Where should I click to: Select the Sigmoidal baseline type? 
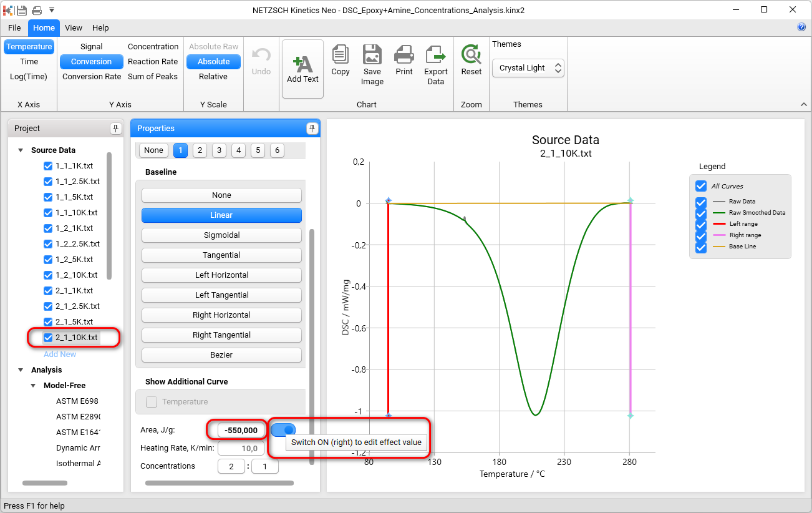click(x=221, y=235)
